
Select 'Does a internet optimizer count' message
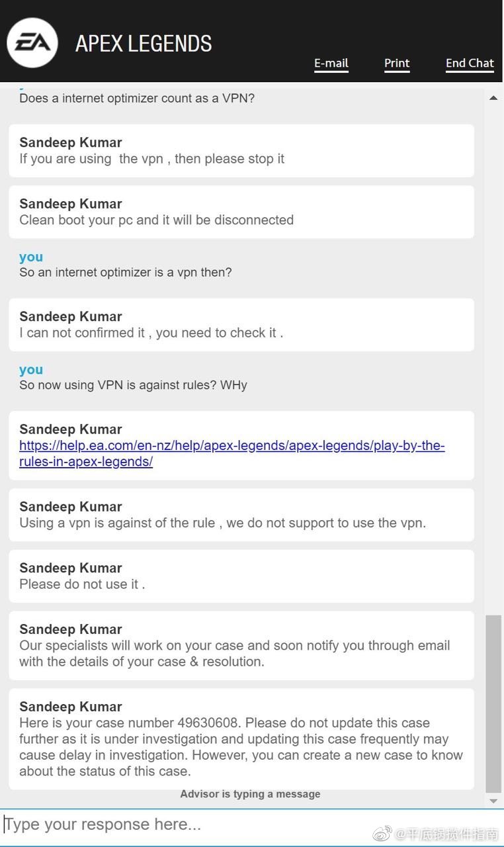137,99
